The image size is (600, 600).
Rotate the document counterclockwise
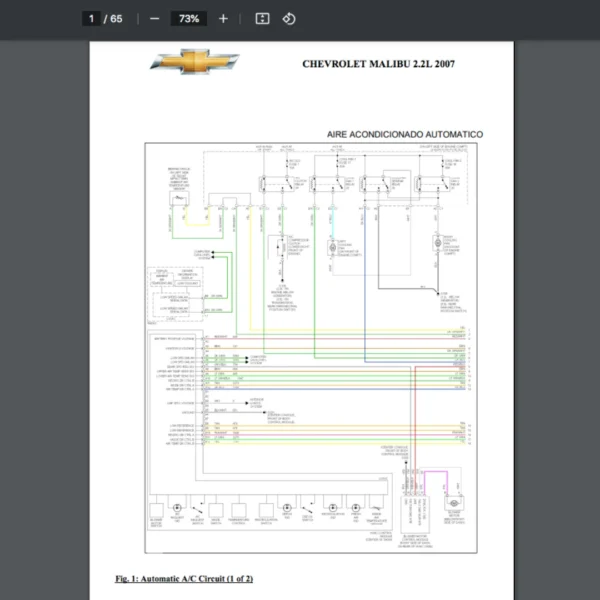[289, 18]
